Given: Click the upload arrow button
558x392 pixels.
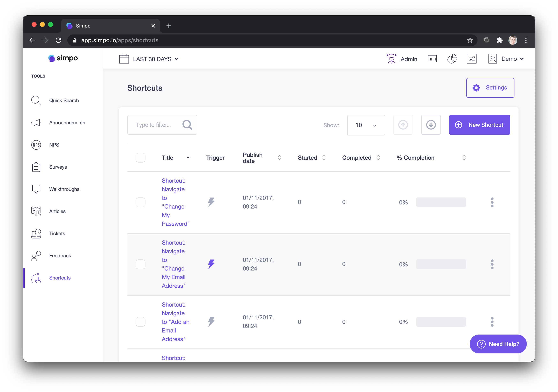Looking at the screenshot, I should [x=403, y=125].
